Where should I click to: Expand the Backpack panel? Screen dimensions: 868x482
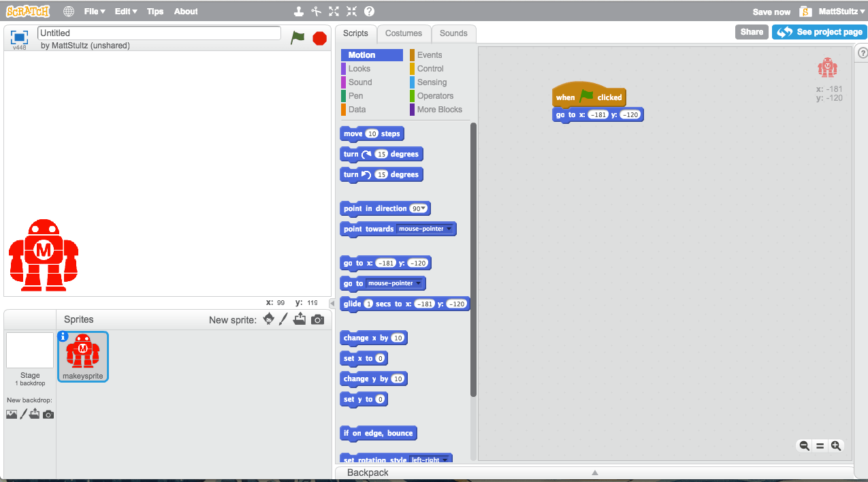(x=594, y=472)
